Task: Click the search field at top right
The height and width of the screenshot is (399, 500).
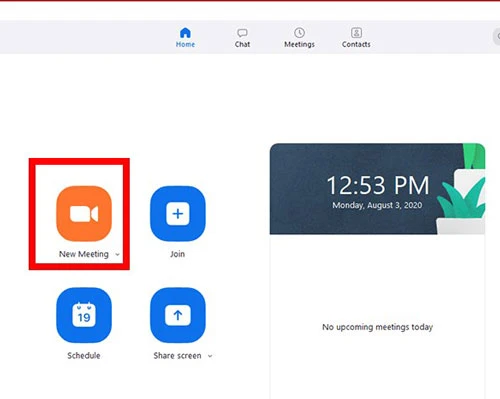Action: [x=497, y=36]
